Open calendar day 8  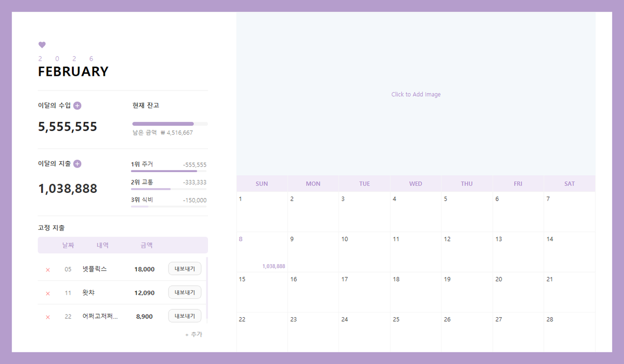(x=262, y=252)
